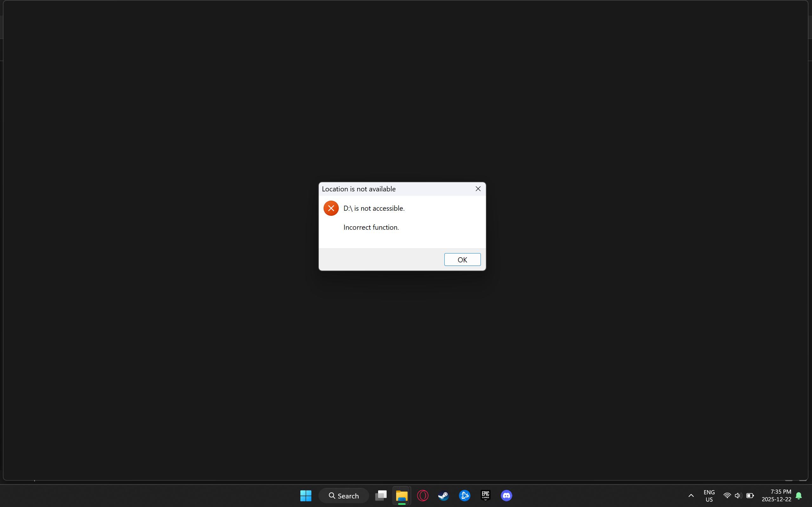
Task: Open the clock and date calendar flyout
Action: [776, 496]
